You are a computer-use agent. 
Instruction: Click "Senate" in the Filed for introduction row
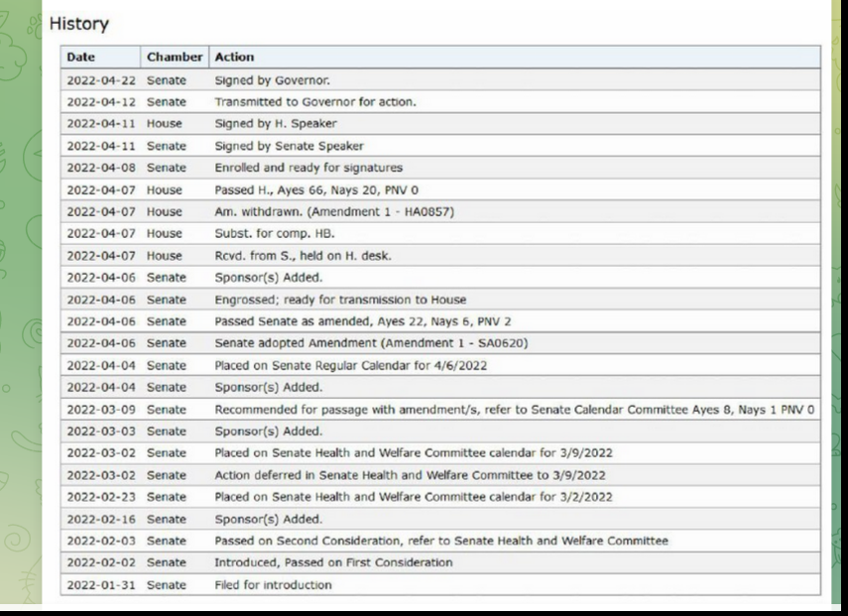tap(167, 584)
